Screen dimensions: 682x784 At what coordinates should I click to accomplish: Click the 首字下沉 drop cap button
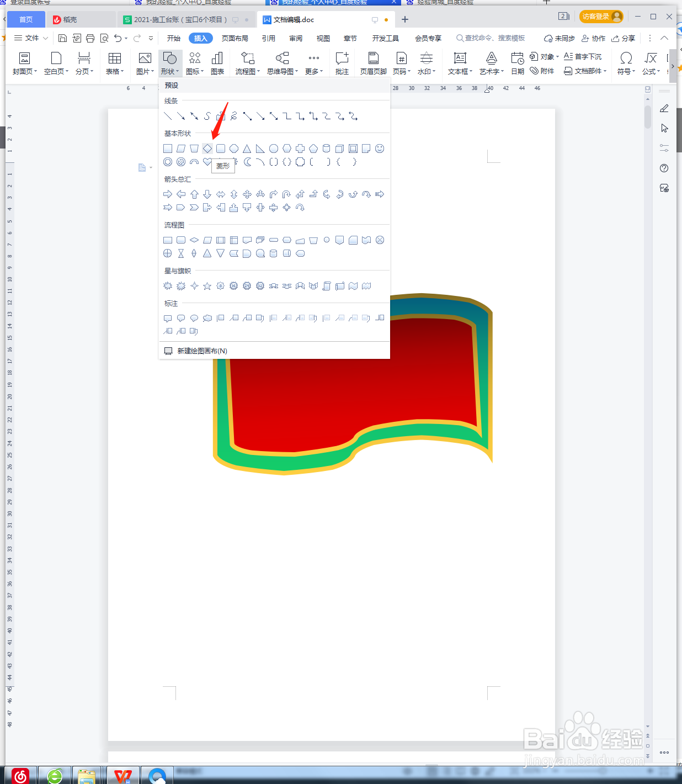583,56
